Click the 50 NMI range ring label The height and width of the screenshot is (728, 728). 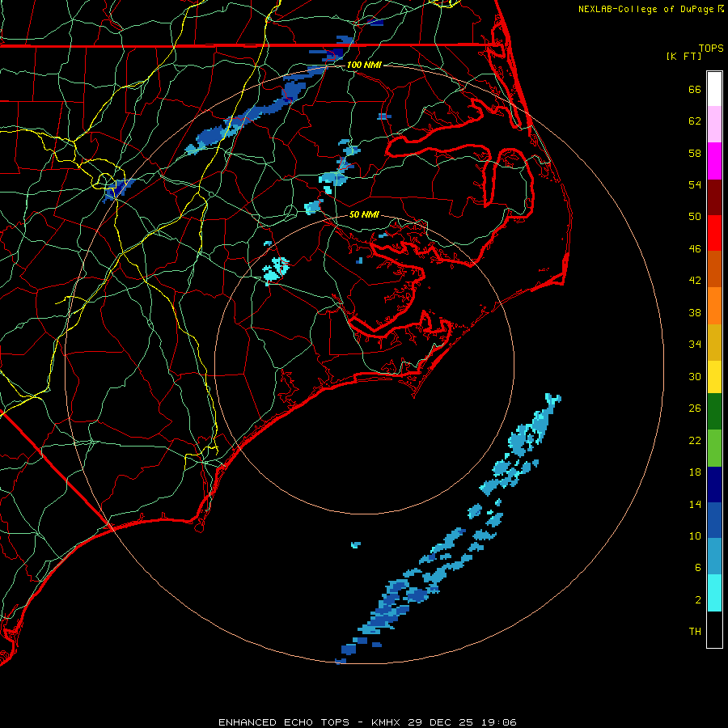click(364, 214)
